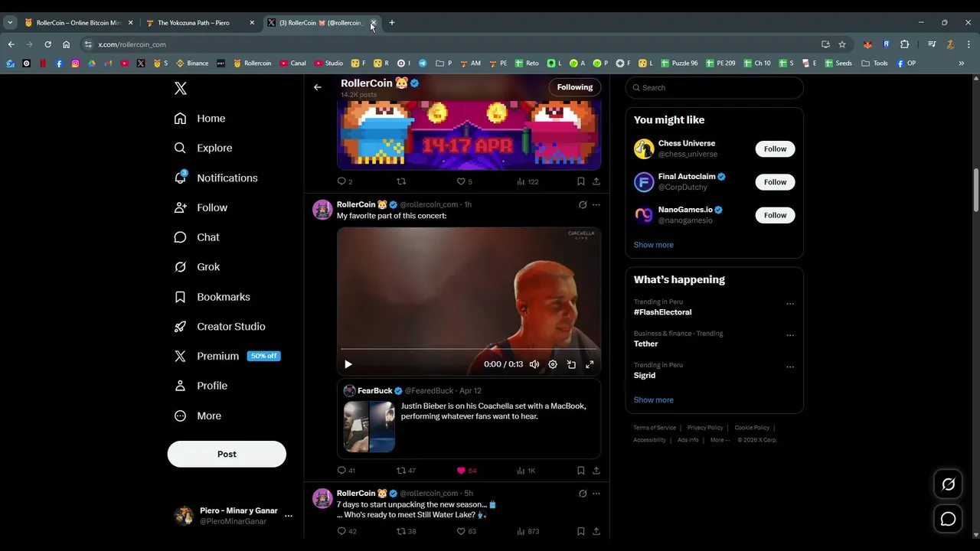This screenshot has height=551, width=980.
Task: View analytics of the 'My favorite part' post
Action: pyautogui.click(x=525, y=471)
